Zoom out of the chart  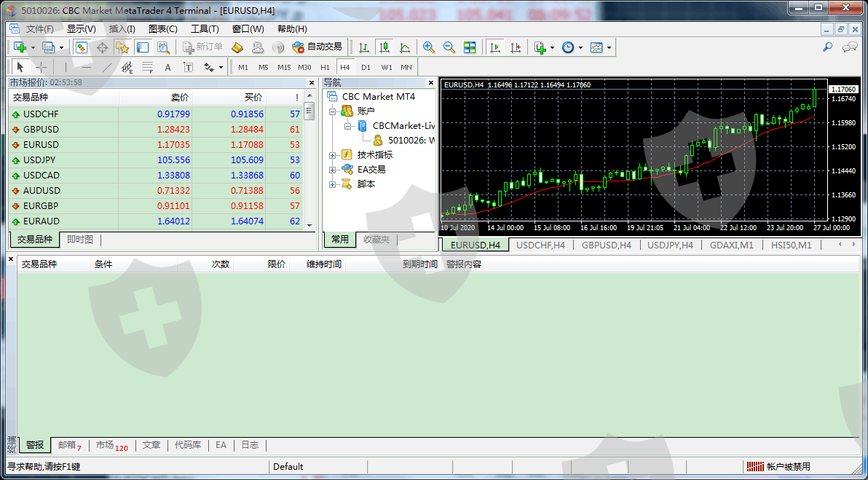point(449,47)
